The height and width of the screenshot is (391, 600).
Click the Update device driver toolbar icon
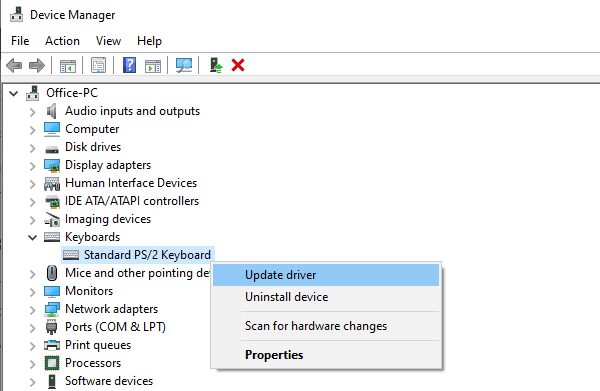(216, 65)
